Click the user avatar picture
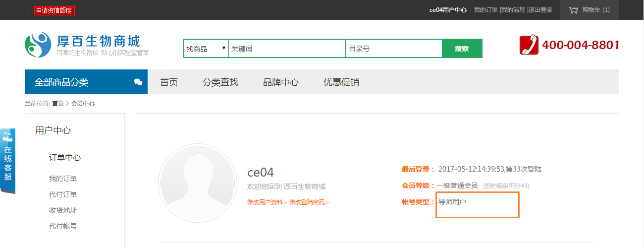This screenshot has width=644, height=248. pyautogui.click(x=197, y=183)
